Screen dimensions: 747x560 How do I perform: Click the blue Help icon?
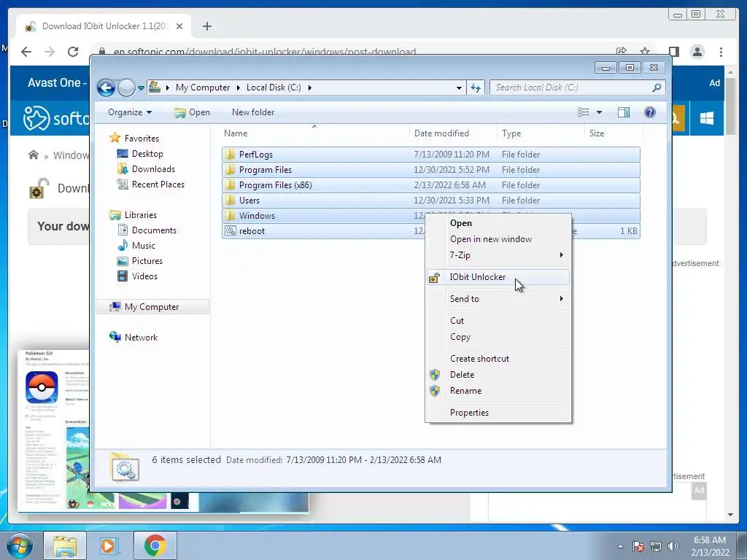click(x=650, y=112)
